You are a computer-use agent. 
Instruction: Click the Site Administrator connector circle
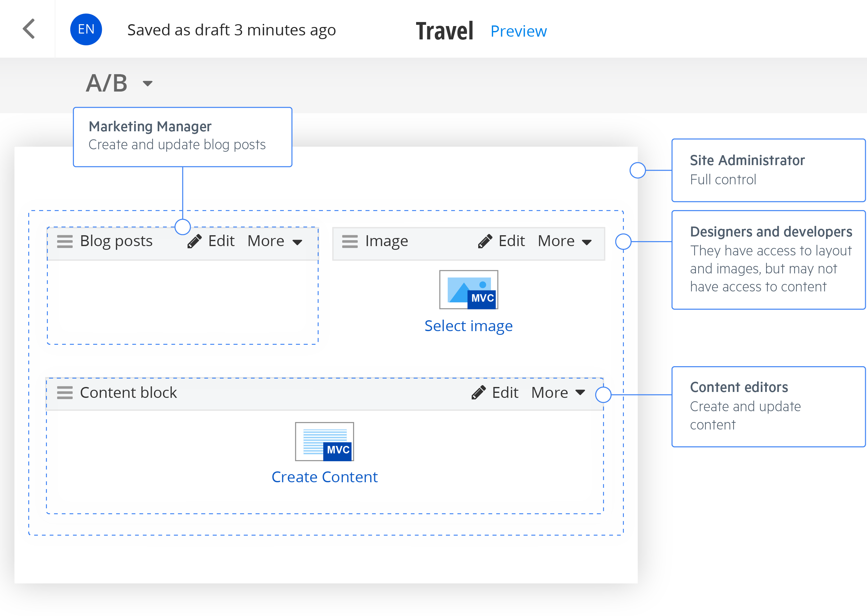point(637,170)
